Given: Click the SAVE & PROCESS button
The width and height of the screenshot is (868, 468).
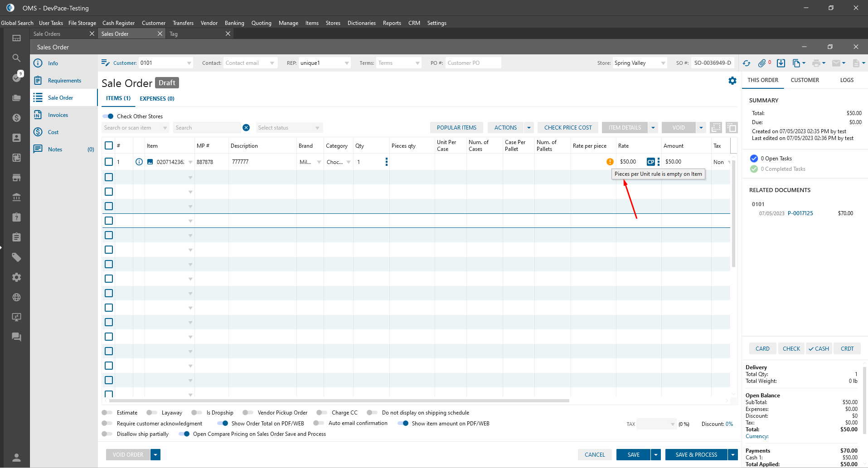Looking at the screenshot, I should (x=696, y=455).
